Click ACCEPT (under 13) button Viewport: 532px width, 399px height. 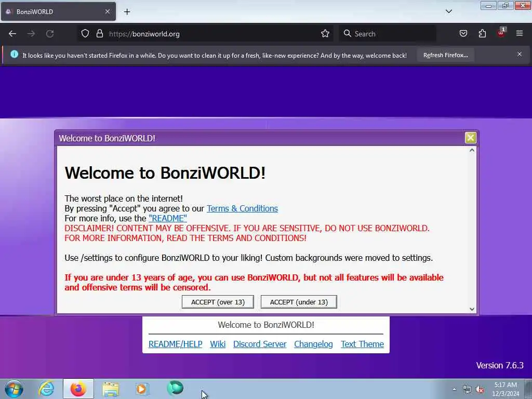coord(299,302)
